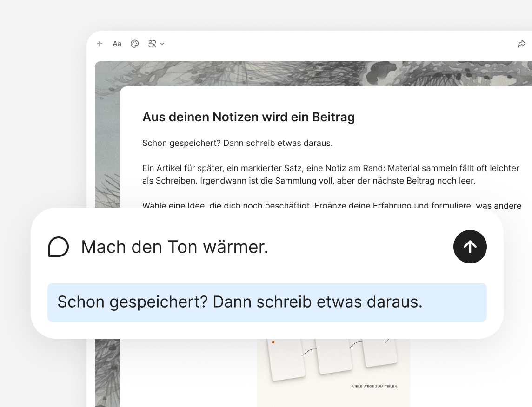This screenshot has width=532, height=407.
Task: Select the highlighted quote 'Schon gespeichert? Dann schreib etwas daraus.'
Action: click(267, 302)
